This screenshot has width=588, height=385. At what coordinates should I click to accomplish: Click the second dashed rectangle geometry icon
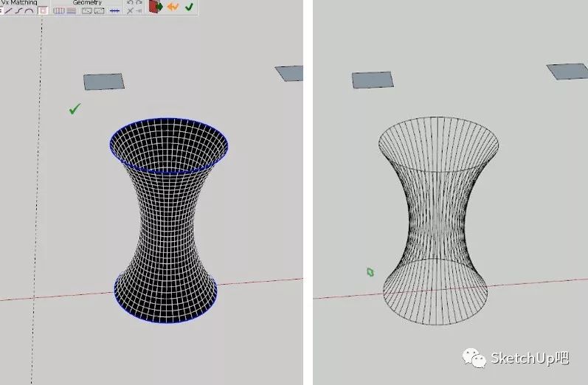[x=99, y=11]
